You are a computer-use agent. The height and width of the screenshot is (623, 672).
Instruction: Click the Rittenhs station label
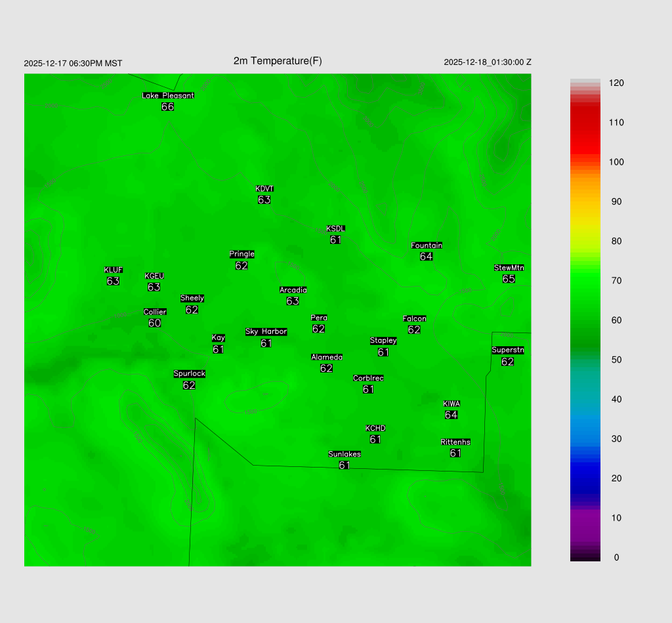coord(455,442)
